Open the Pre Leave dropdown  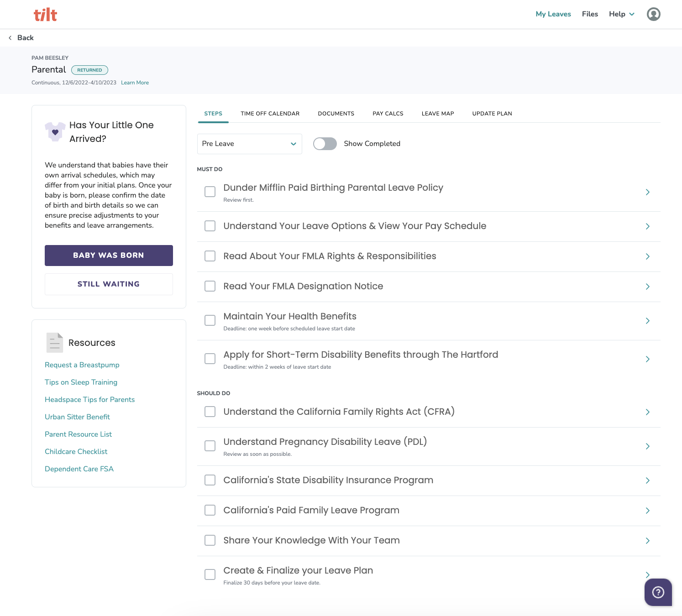coord(249,144)
